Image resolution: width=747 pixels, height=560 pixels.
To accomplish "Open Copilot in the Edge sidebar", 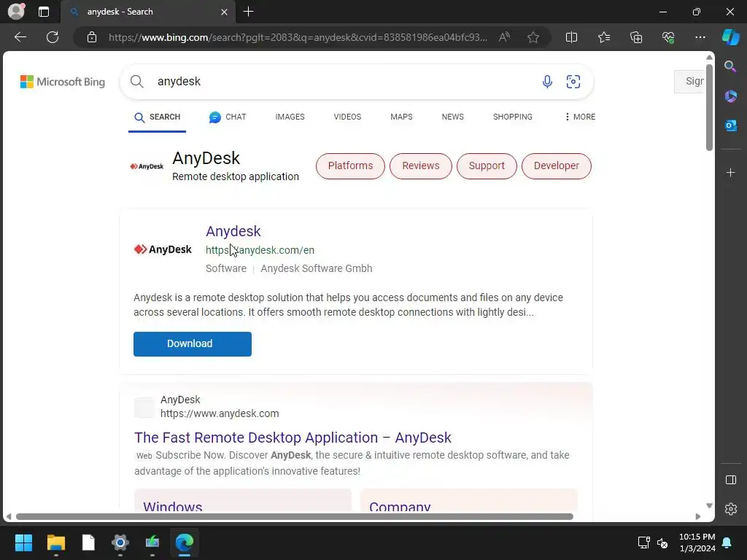I will point(730,36).
